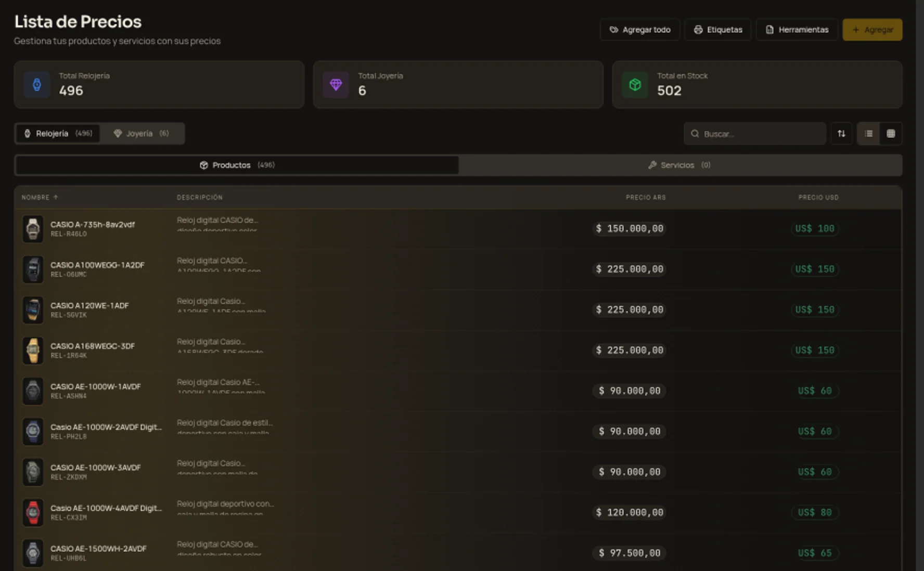Click the $ 120.000,00 ARS price
Screen dimensions: 924x571
630,513
